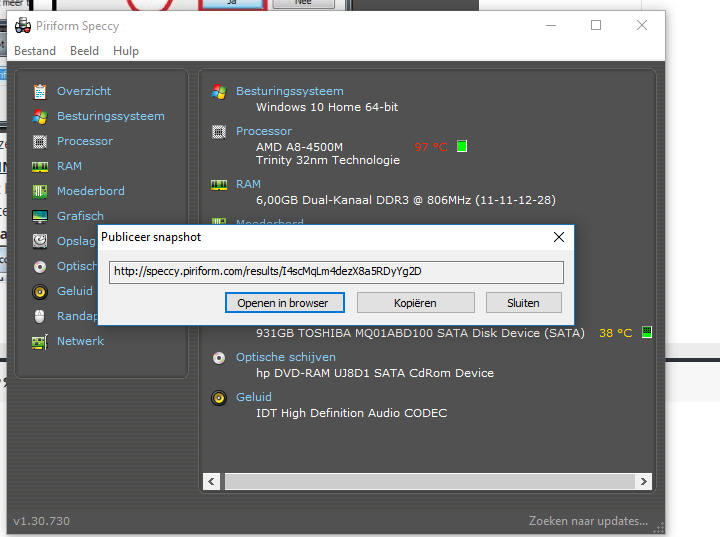Click the Kopiëren button
This screenshot has width=720, height=537.
pyautogui.click(x=416, y=303)
